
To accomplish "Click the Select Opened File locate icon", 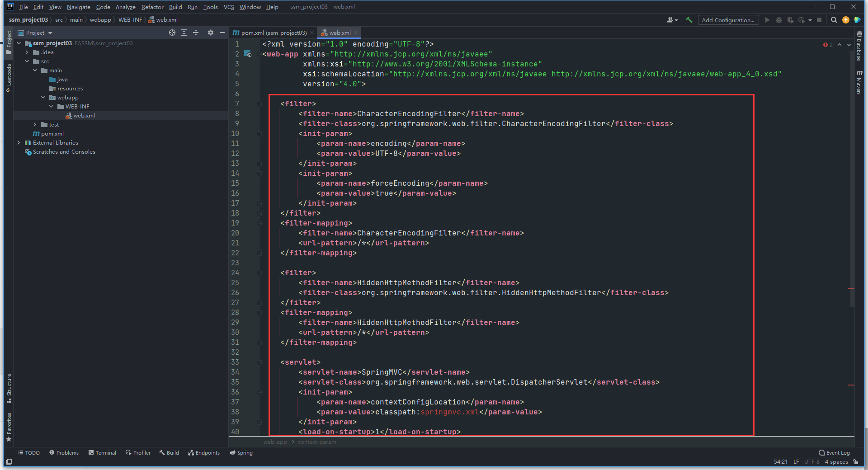I will click(172, 33).
